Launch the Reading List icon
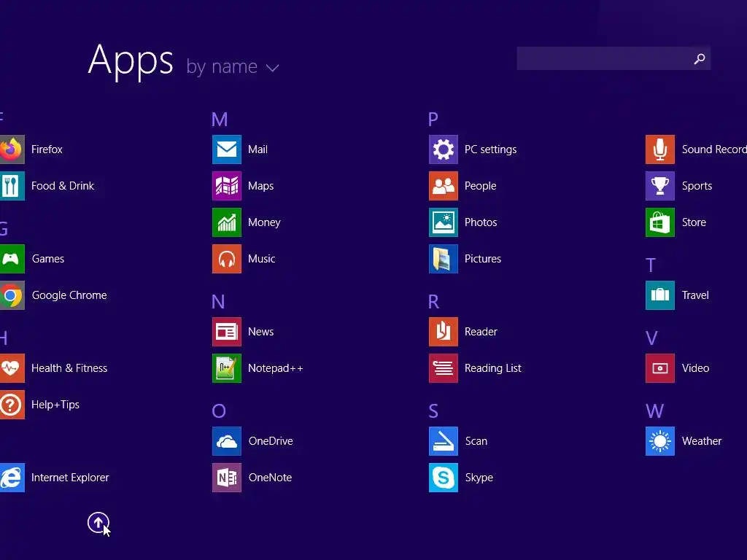This screenshot has width=747, height=560. pyautogui.click(x=444, y=368)
